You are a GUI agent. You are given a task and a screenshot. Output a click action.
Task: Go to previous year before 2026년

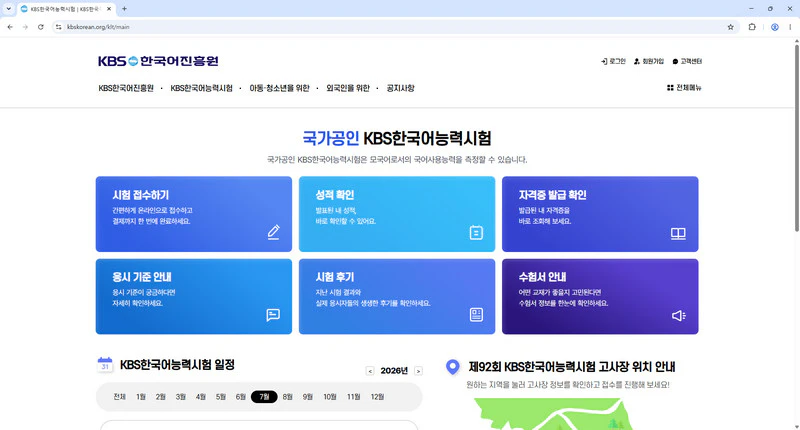[x=370, y=371]
